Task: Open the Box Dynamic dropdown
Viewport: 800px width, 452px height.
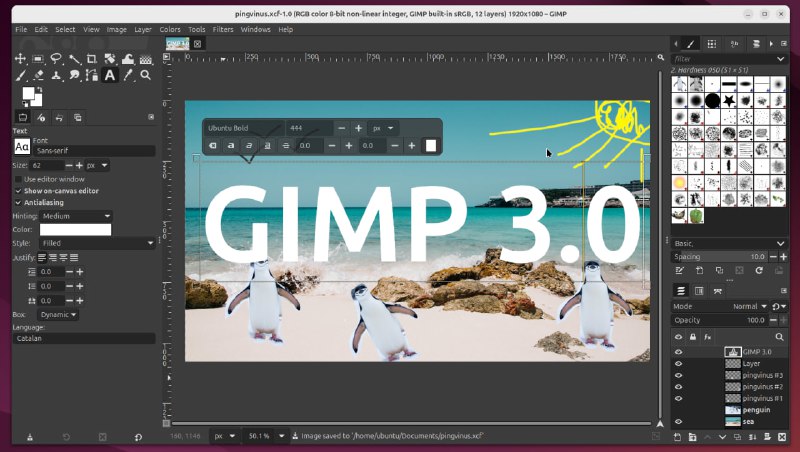Action: point(57,314)
